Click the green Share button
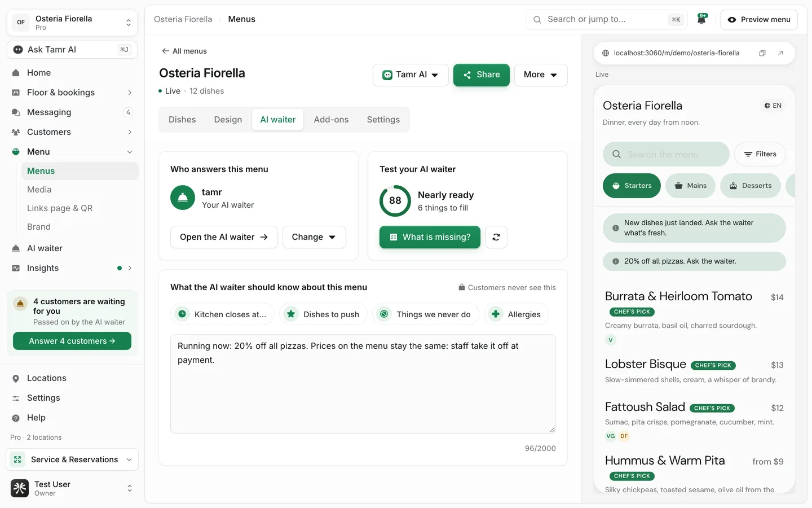812x508 pixels. coord(482,75)
